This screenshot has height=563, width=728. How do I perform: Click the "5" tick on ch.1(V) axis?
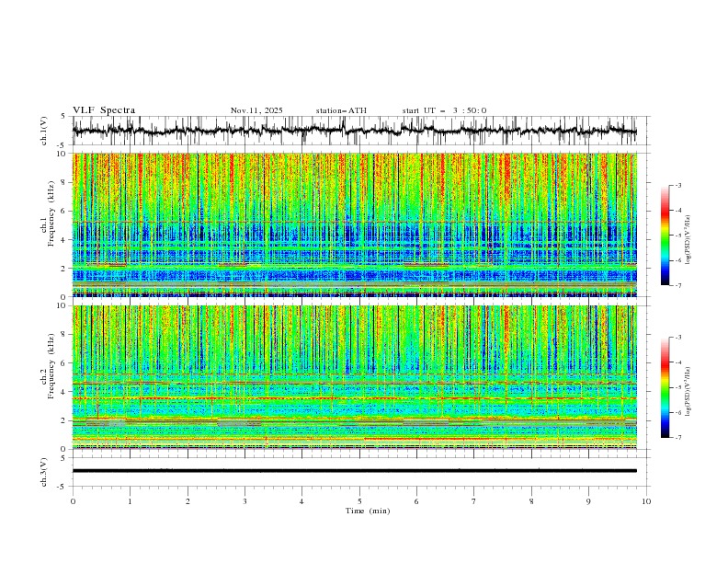pyautogui.click(x=63, y=117)
